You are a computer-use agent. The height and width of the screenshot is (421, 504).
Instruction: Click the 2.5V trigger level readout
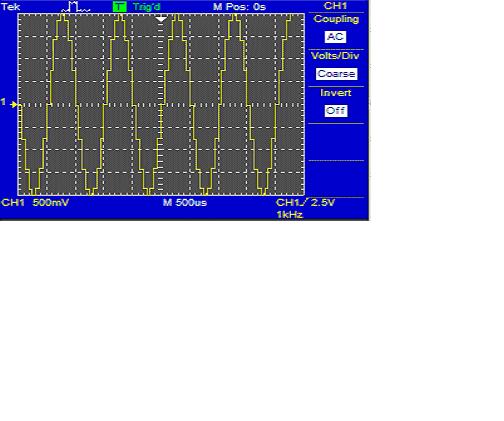coord(323,202)
